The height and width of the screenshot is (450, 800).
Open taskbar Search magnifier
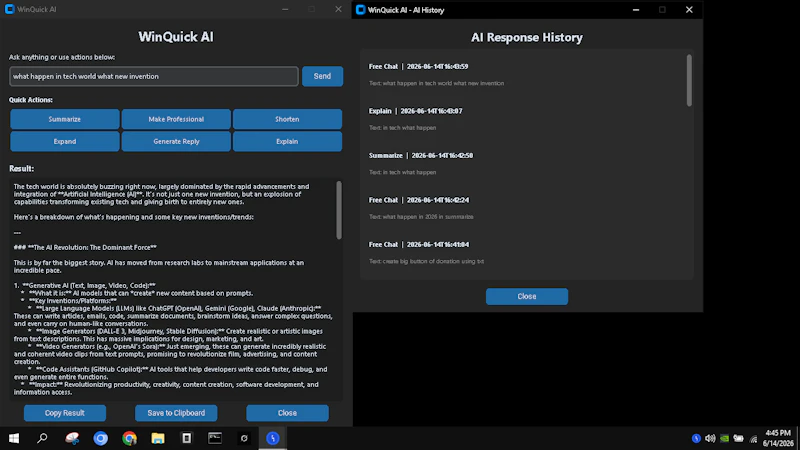pyautogui.click(x=42, y=438)
